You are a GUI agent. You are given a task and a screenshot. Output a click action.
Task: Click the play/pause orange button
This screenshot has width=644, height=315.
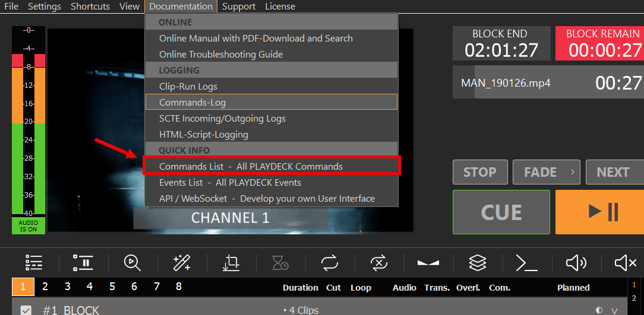(x=599, y=212)
